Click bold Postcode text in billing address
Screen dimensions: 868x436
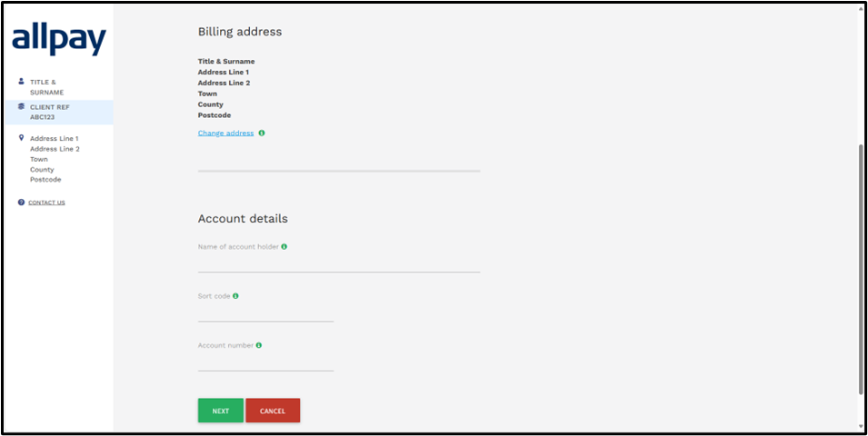pos(215,115)
